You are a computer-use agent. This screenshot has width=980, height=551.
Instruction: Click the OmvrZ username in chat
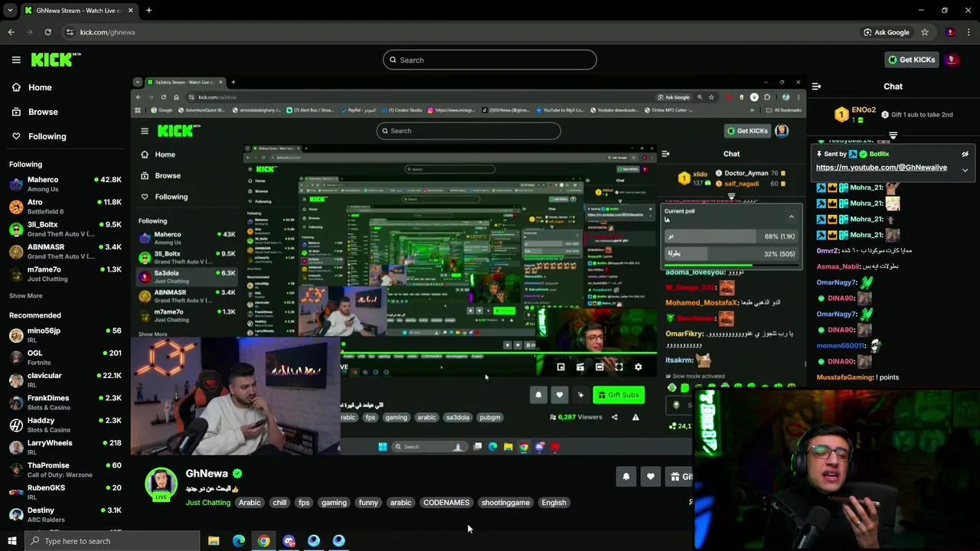[x=828, y=251]
